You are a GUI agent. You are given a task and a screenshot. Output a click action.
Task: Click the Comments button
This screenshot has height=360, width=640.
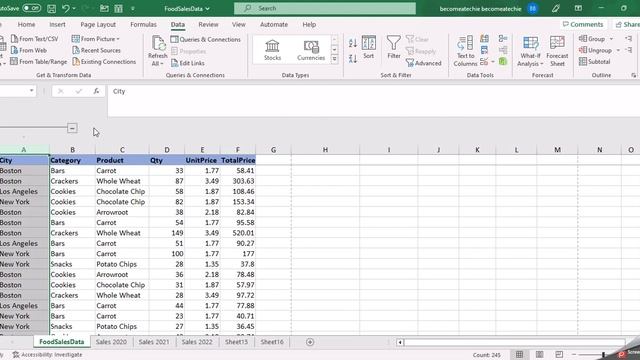(x=583, y=24)
